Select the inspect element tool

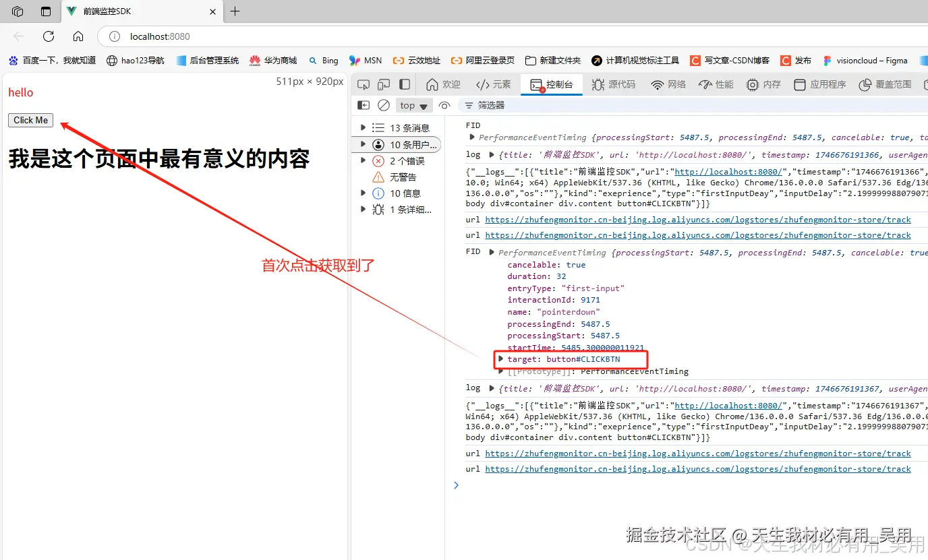click(364, 84)
